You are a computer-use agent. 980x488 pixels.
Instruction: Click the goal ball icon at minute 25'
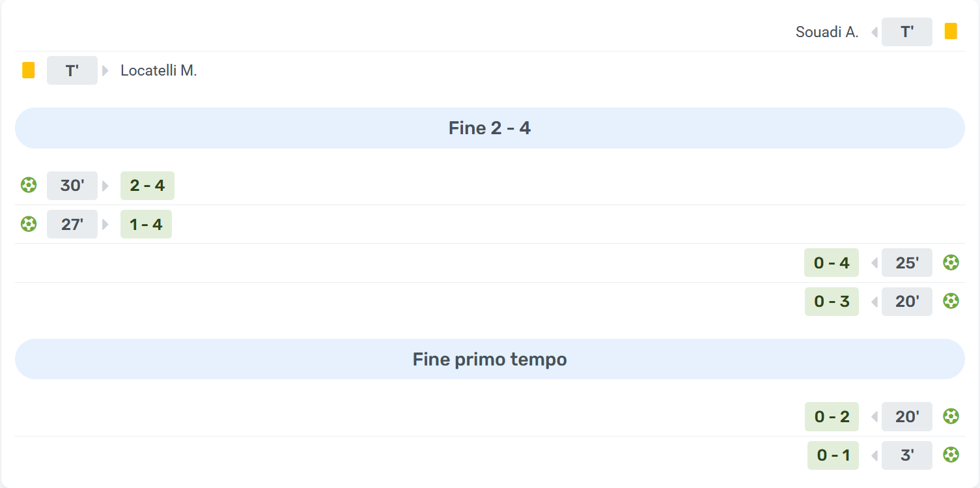coord(951,263)
